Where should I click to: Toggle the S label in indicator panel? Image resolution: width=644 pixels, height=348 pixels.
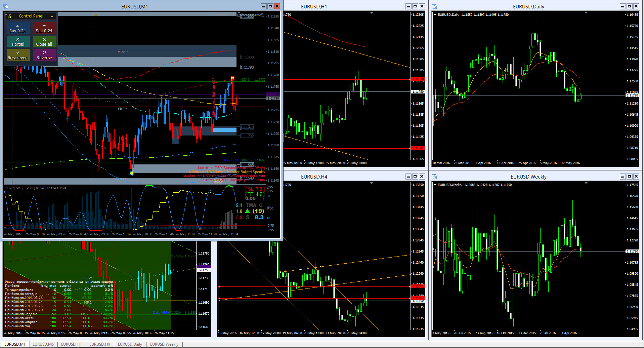248,217
